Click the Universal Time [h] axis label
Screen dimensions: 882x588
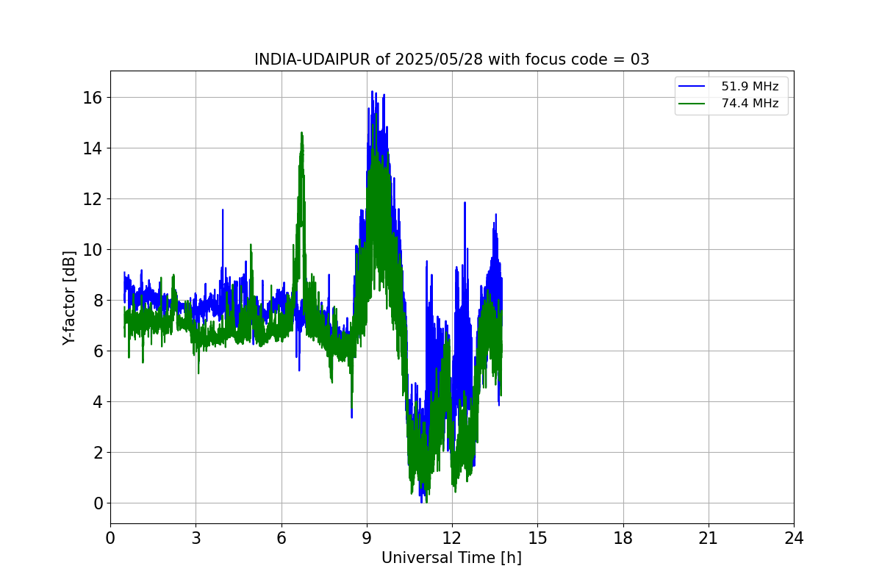click(x=451, y=558)
